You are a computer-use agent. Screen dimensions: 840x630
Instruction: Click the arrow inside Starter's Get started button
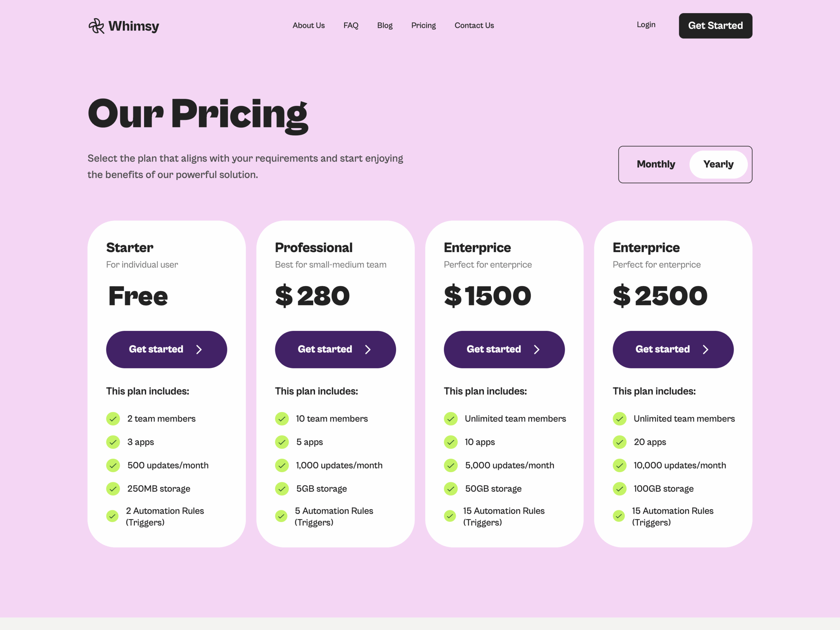[x=200, y=349]
